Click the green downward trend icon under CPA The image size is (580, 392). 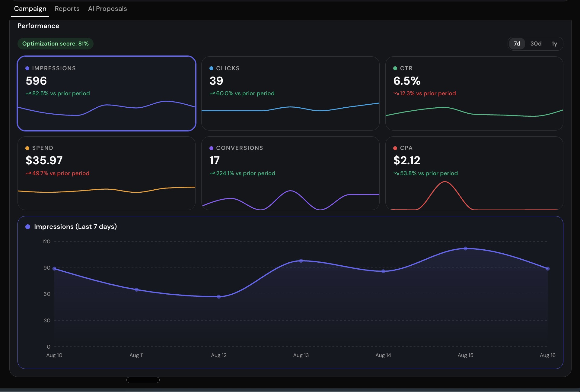coord(396,173)
